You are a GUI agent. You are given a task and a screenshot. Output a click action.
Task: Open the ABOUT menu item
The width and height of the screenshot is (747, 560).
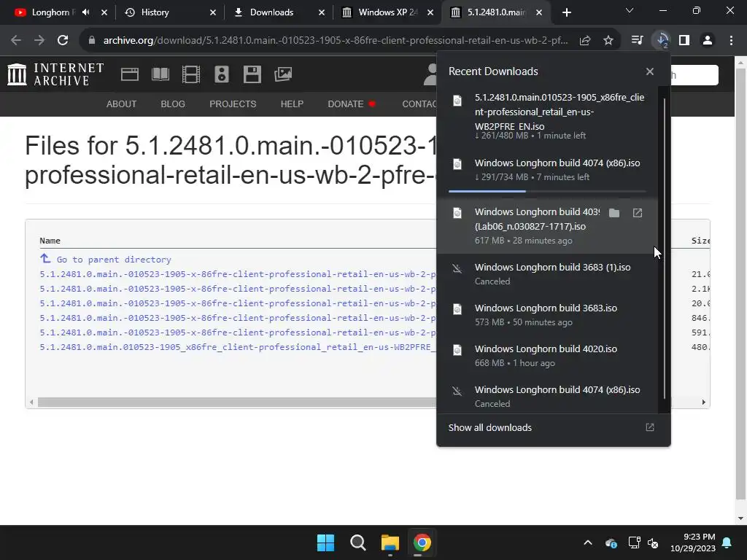[122, 104]
